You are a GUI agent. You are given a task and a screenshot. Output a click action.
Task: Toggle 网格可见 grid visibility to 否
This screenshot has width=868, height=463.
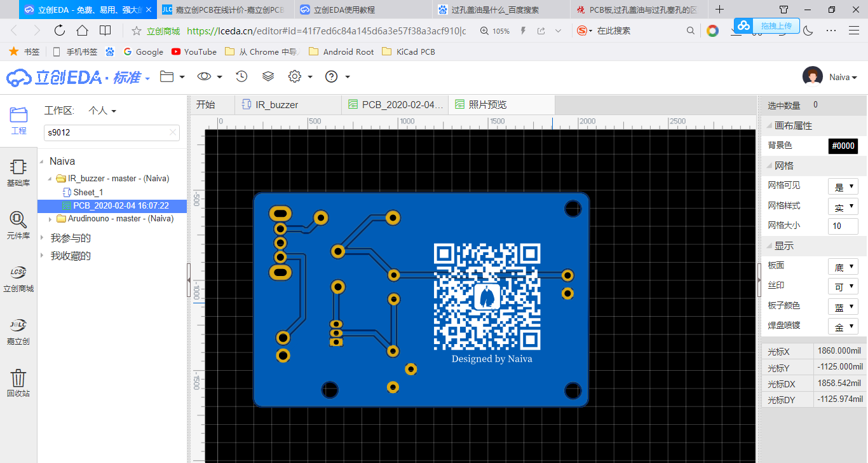[844, 186]
